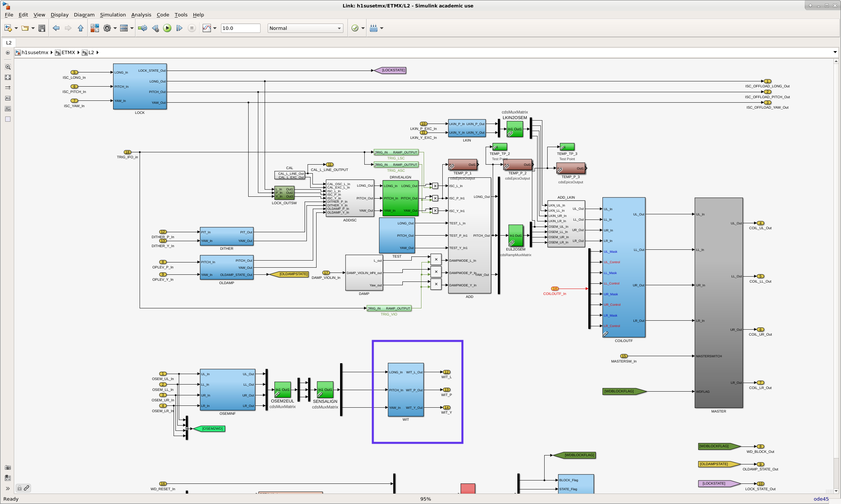The image size is (841, 504).
Task: Click the Update Diagram refresh icon
Action: [143, 28]
